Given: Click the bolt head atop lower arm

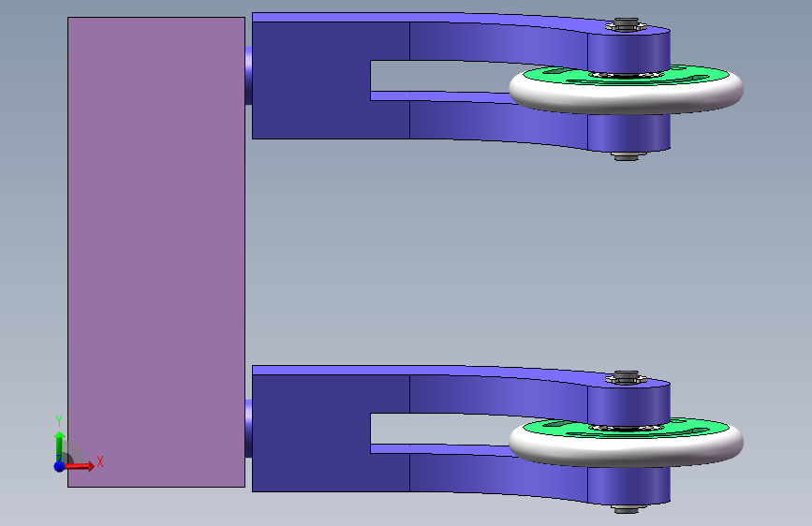Looking at the screenshot, I should (626, 377).
